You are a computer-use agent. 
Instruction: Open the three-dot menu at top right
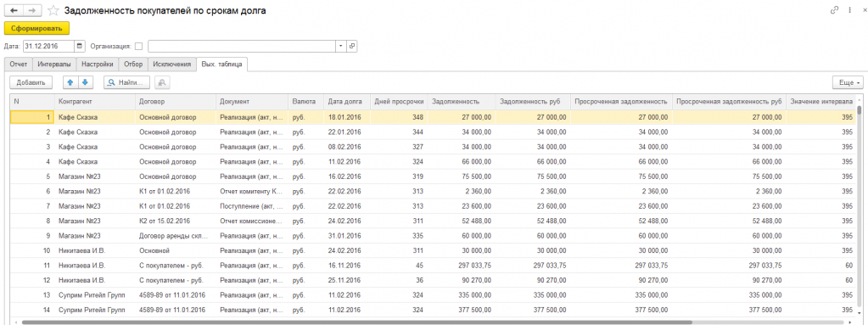[x=848, y=10]
